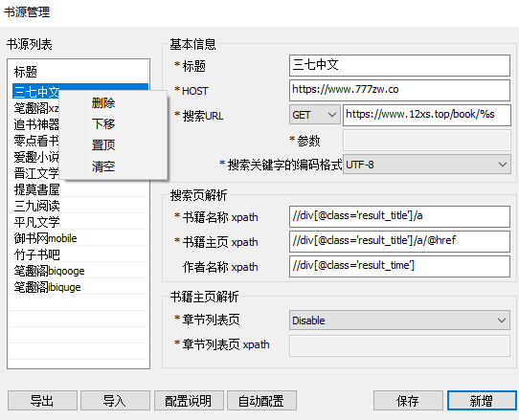Select 三七中文 in the source list
519x420 pixels.
[x=35, y=92]
